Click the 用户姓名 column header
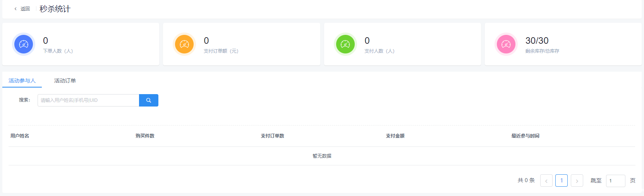 (x=20, y=136)
